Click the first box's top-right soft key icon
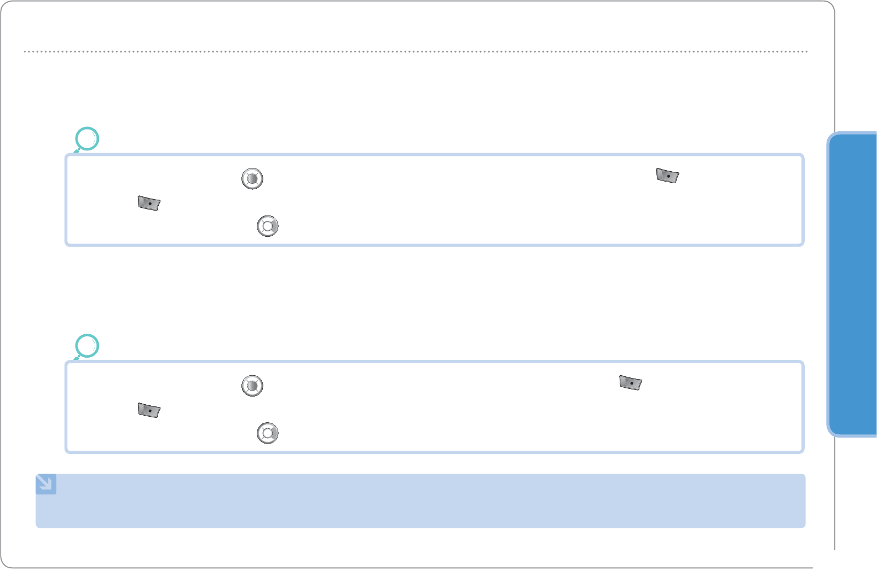This screenshot has width=877, height=588. [667, 176]
